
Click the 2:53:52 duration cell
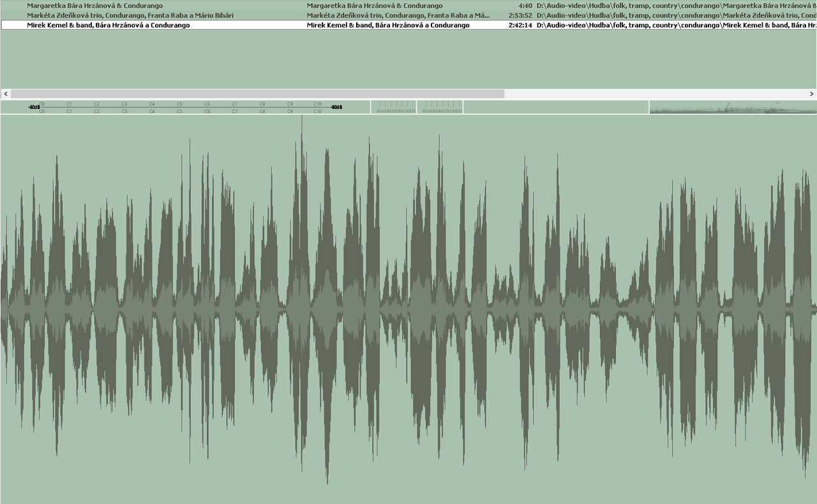[x=520, y=15]
